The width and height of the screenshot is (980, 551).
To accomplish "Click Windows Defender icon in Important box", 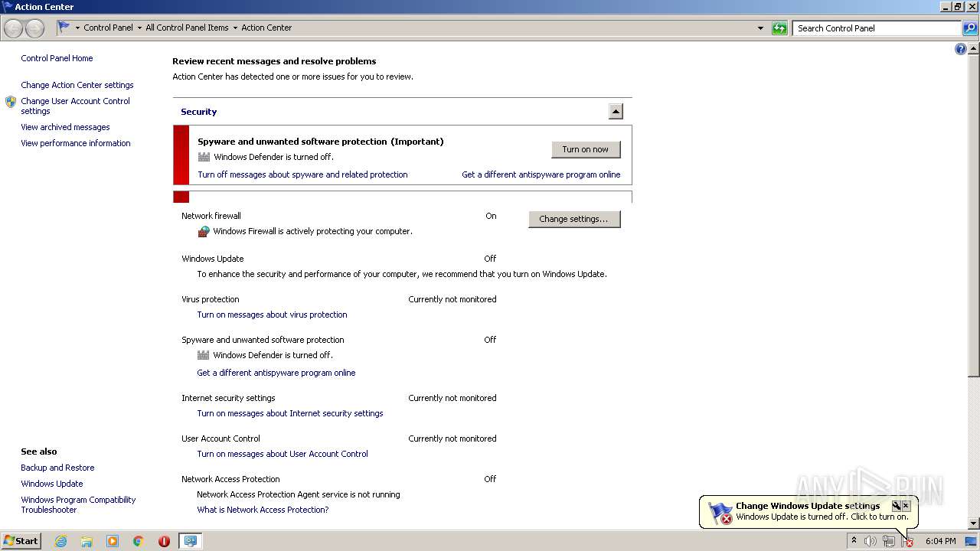I will (x=204, y=157).
